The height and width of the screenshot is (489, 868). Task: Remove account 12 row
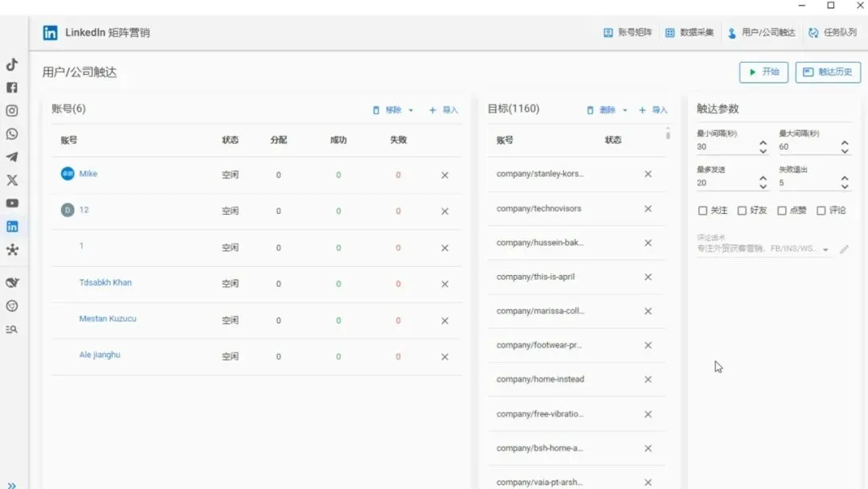(x=444, y=211)
